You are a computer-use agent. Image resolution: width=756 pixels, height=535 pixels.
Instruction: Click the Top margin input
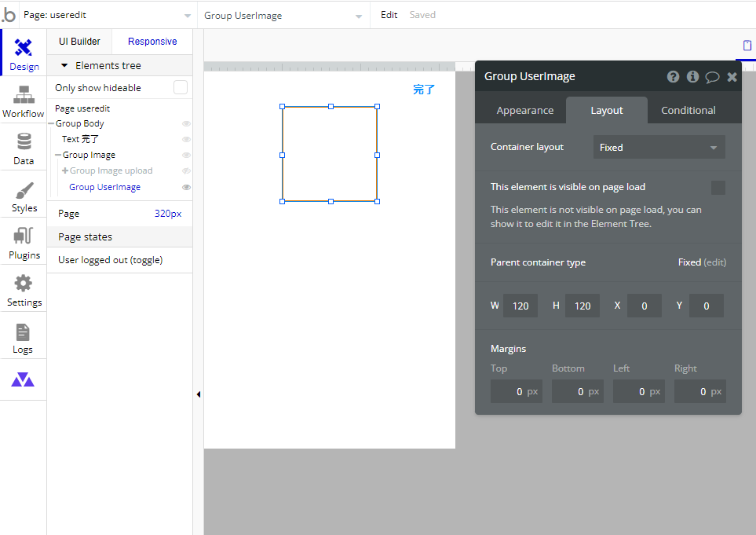point(517,391)
